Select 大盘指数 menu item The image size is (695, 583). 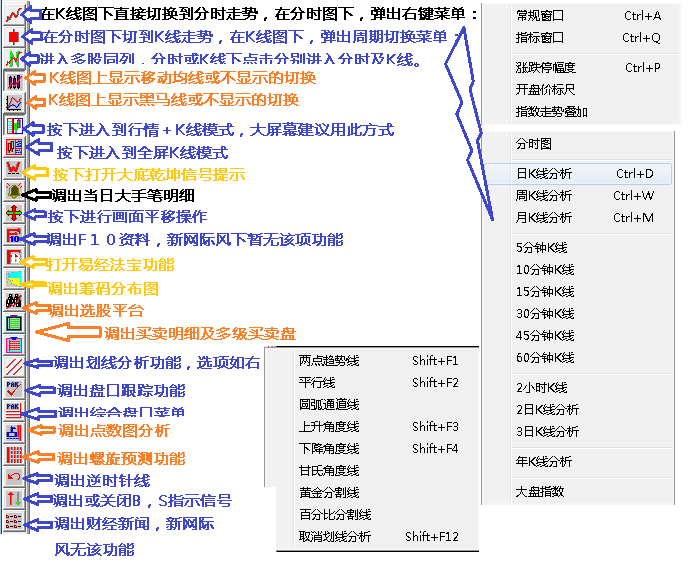[578, 492]
